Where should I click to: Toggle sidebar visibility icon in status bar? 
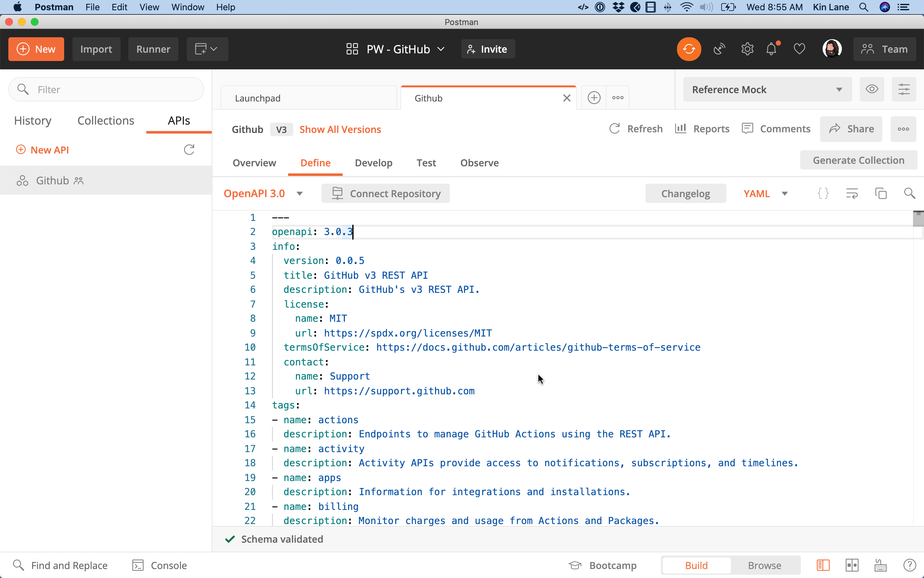click(x=823, y=565)
